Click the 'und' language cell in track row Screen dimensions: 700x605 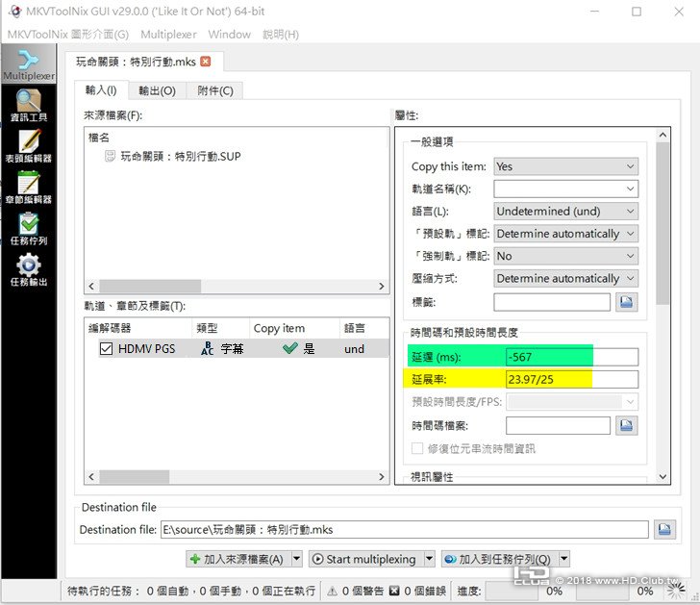click(x=355, y=349)
